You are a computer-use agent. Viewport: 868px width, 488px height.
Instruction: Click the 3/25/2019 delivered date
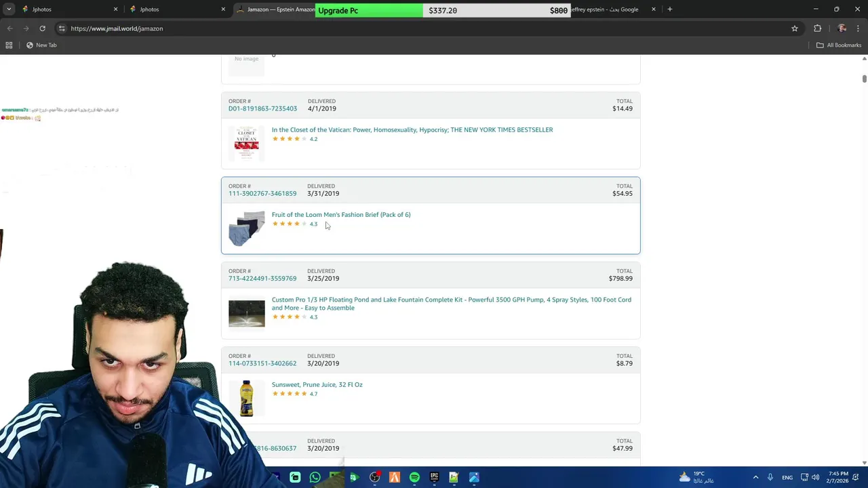tap(323, 279)
